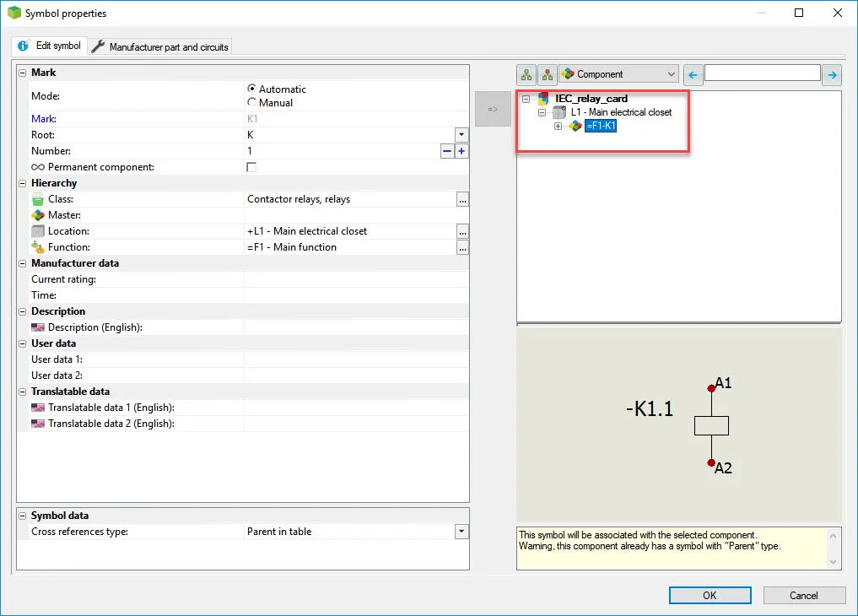Click the OK button

710,595
